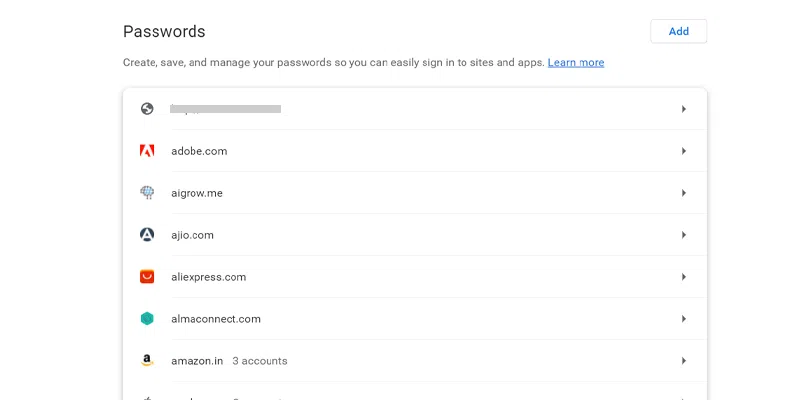Image resolution: width=800 pixels, height=400 pixels.
Task: Select the aliexpress.com password entry
Action: pyautogui.click(x=208, y=277)
